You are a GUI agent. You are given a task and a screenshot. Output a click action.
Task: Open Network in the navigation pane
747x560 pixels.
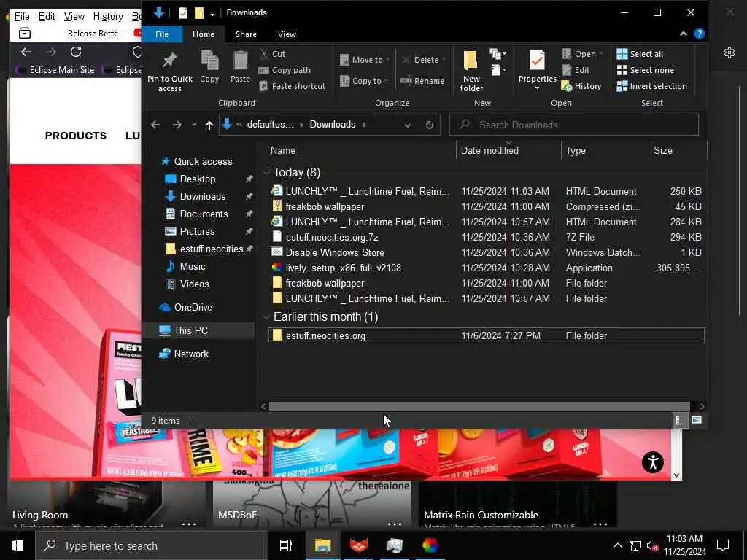click(x=191, y=354)
